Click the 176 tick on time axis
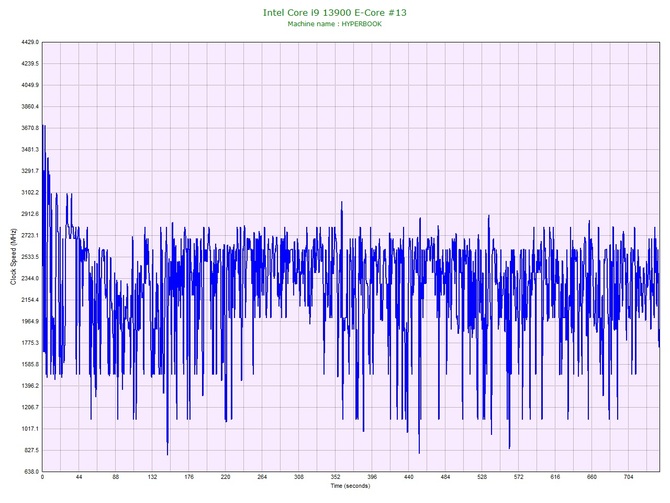The image size is (670, 503). tap(189, 477)
